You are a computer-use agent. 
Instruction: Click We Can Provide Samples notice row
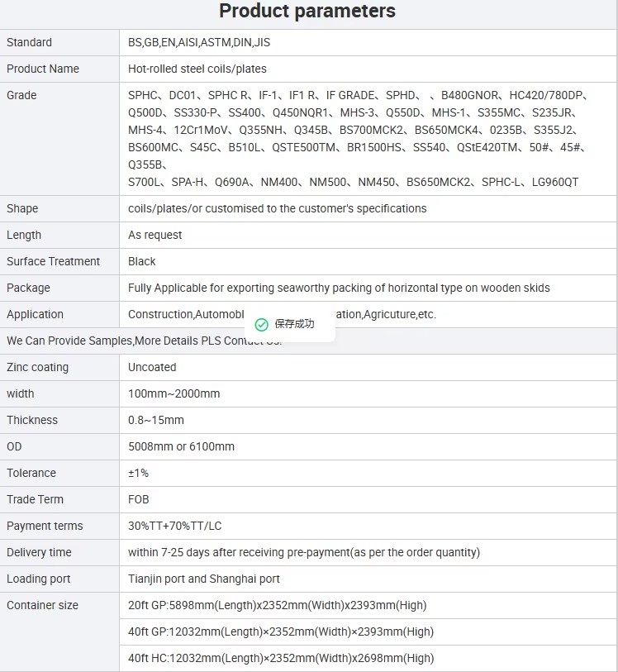click(x=308, y=341)
